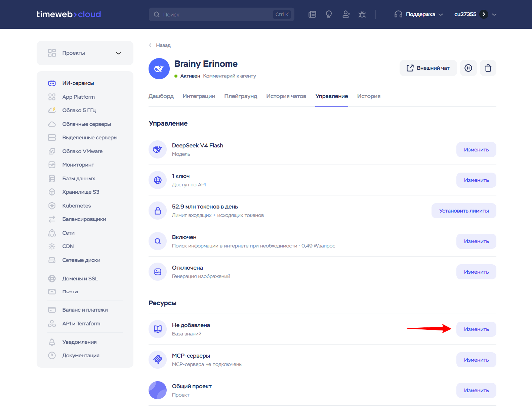The height and width of the screenshot is (409, 532).
Task: Click the 52.9 млн токенов в день text
Action: click(205, 207)
